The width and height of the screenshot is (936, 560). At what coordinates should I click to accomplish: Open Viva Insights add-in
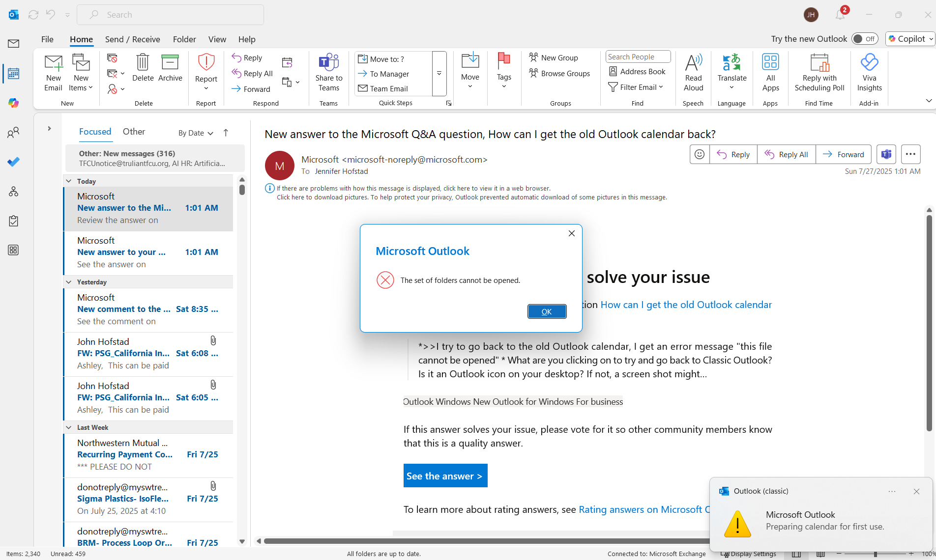[869, 73]
